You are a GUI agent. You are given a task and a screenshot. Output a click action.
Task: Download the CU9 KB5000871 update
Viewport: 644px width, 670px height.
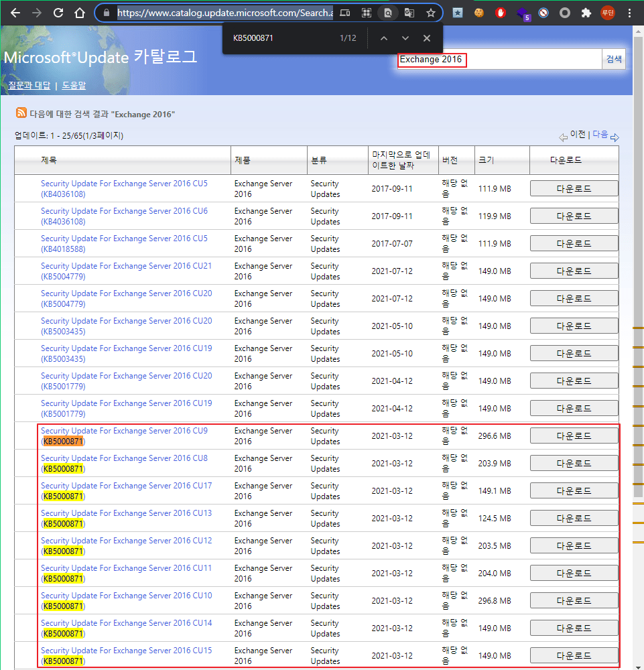pos(574,436)
